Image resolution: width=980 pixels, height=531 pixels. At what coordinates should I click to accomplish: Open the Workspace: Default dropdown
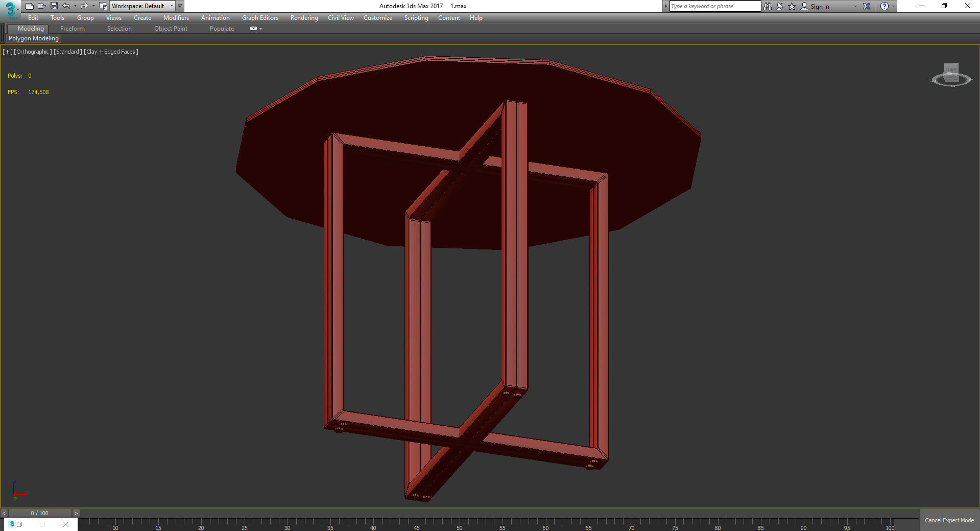[x=142, y=6]
